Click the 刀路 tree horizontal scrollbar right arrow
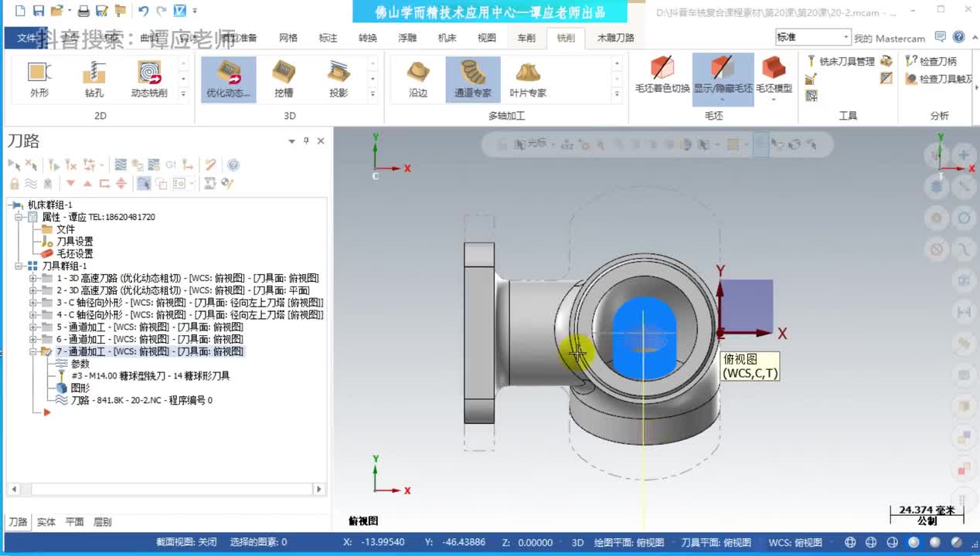 click(318, 489)
